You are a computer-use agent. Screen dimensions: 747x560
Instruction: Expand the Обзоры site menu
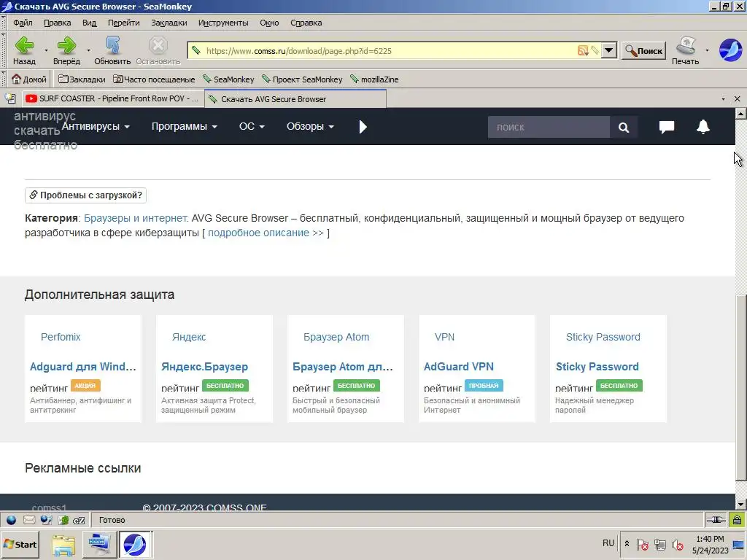310,126
